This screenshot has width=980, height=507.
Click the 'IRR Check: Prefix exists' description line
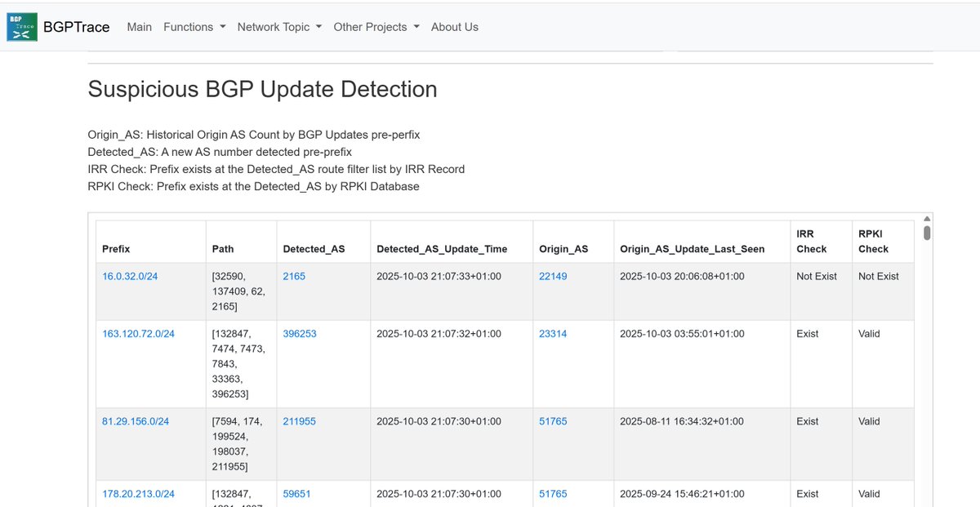click(x=276, y=169)
